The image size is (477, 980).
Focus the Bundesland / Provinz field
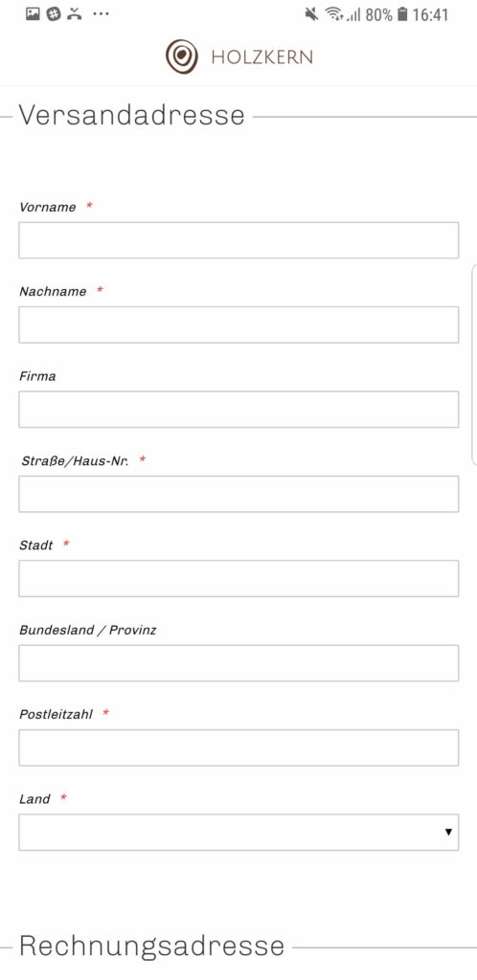[x=238, y=663]
